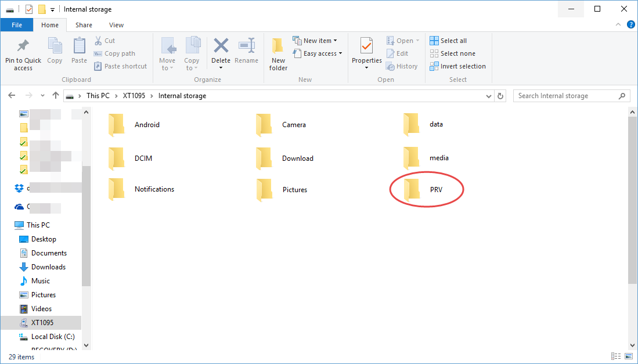638x364 pixels.
Task: Open the Help question mark icon
Action: coord(630,25)
